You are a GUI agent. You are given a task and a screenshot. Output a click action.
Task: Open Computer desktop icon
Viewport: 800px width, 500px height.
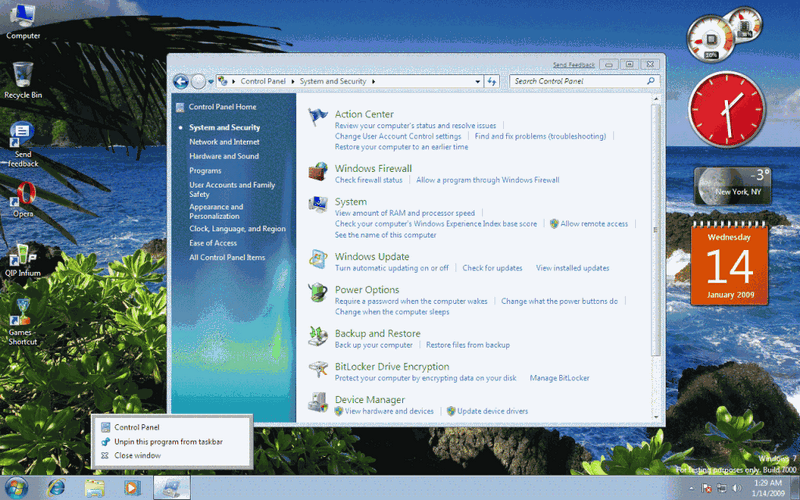(23, 23)
